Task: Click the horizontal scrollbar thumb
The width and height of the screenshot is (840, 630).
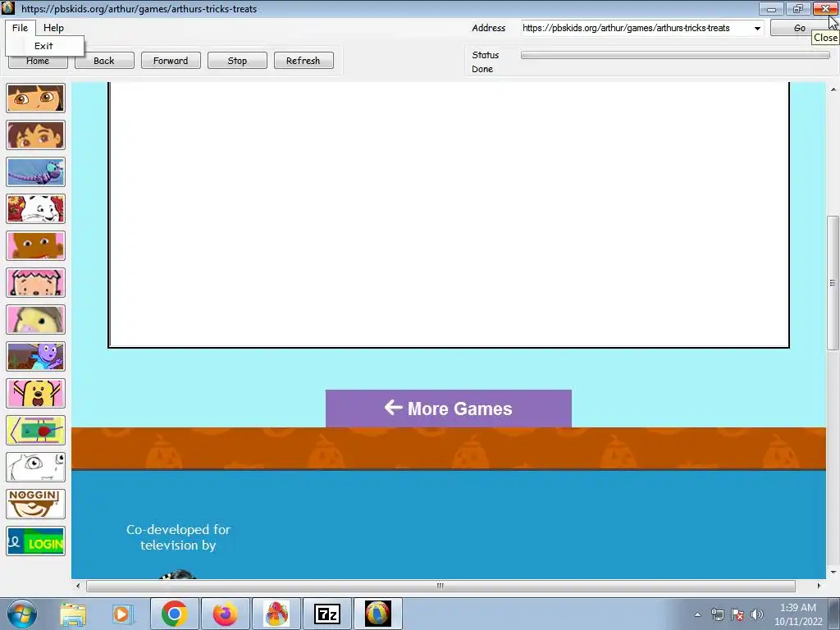Action: [441, 586]
